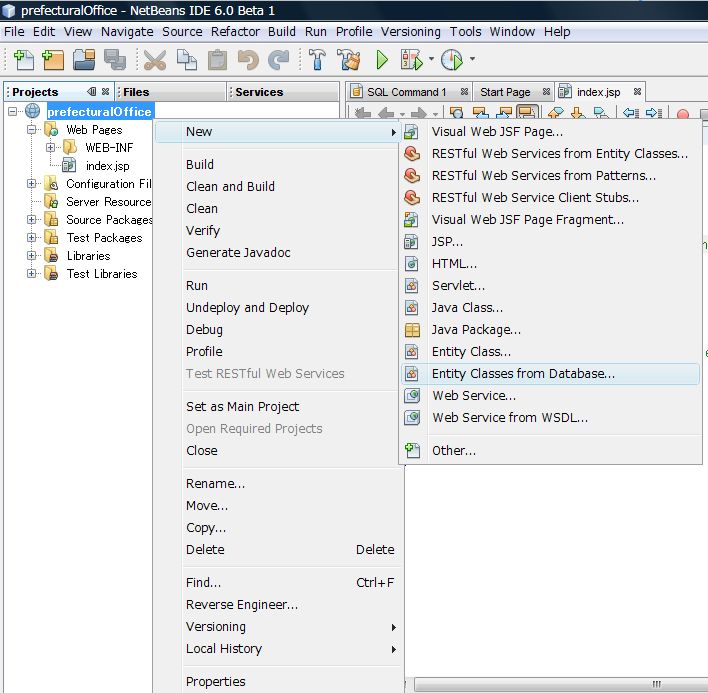Switch to the Start Page editor tab
Image resolution: width=708 pixels, height=693 pixels.
[505, 92]
